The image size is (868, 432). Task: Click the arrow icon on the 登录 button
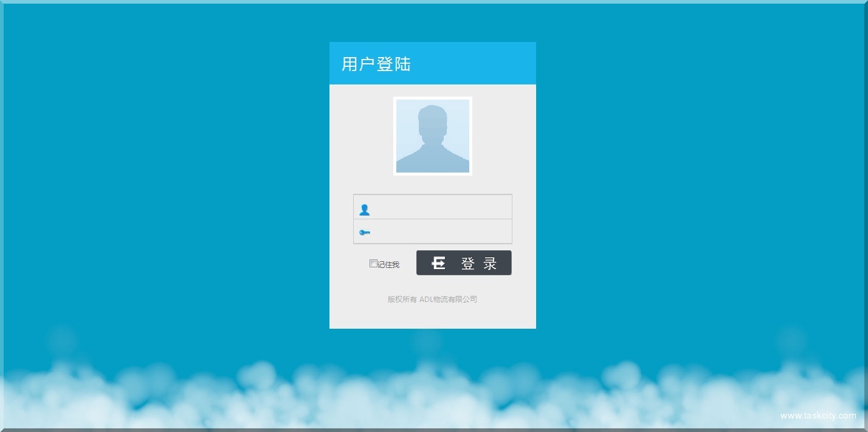(438, 263)
